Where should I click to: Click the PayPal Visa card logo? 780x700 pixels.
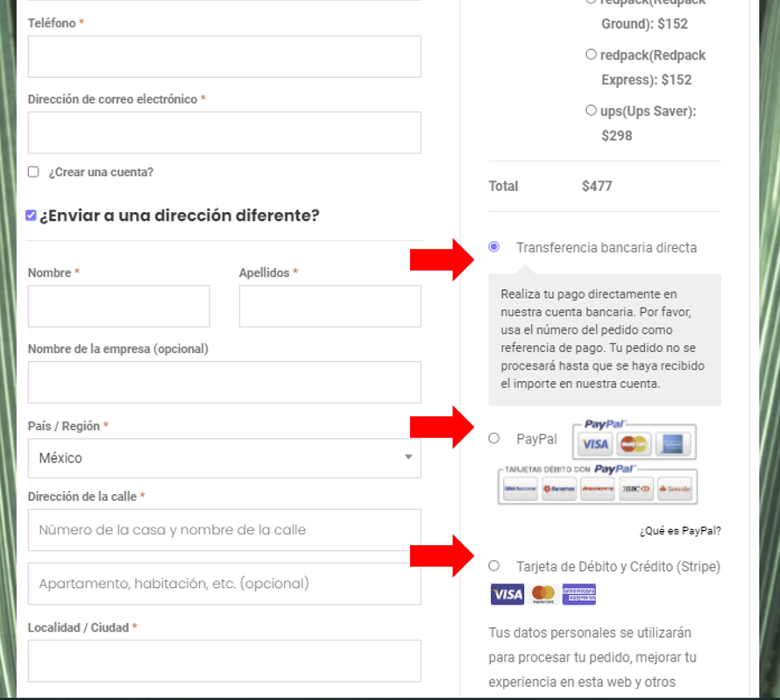595,444
